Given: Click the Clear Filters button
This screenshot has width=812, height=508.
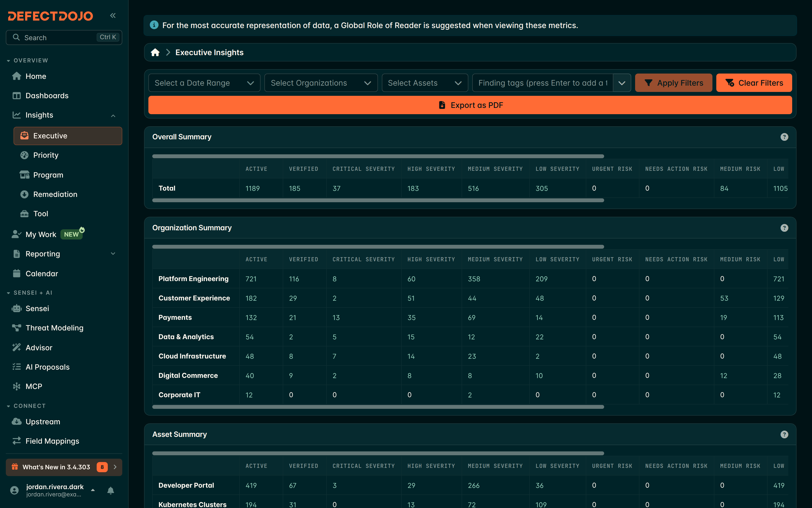Looking at the screenshot, I should [x=754, y=83].
